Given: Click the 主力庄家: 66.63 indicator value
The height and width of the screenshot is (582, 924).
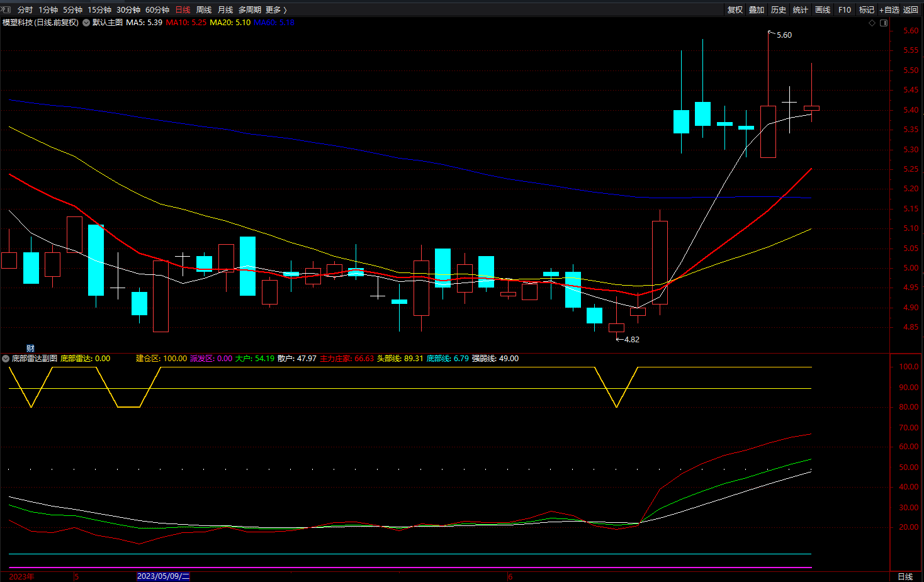Looking at the screenshot, I should (x=347, y=359).
